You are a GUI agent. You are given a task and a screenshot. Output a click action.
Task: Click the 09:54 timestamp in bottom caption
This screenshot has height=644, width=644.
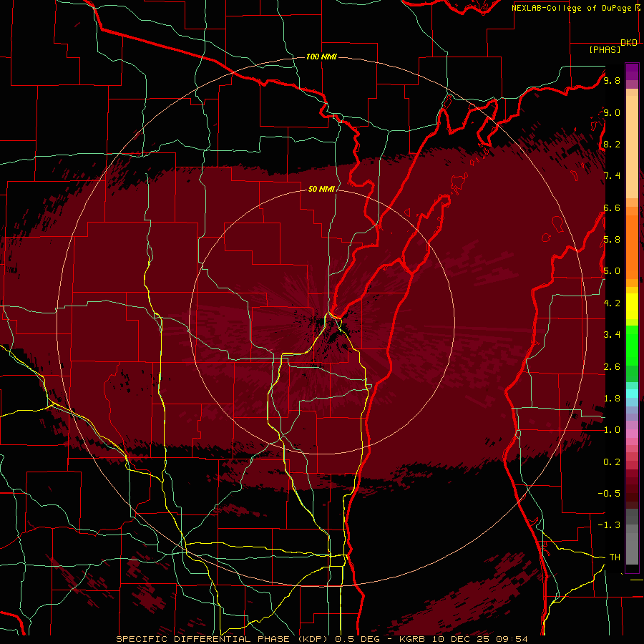click(x=512, y=639)
